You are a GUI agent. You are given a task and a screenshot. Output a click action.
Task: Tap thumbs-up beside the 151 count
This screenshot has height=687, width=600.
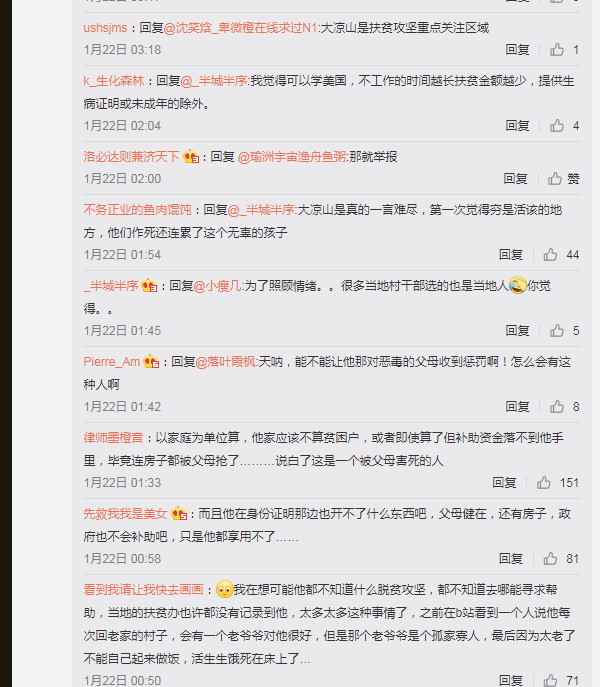pos(543,482)
